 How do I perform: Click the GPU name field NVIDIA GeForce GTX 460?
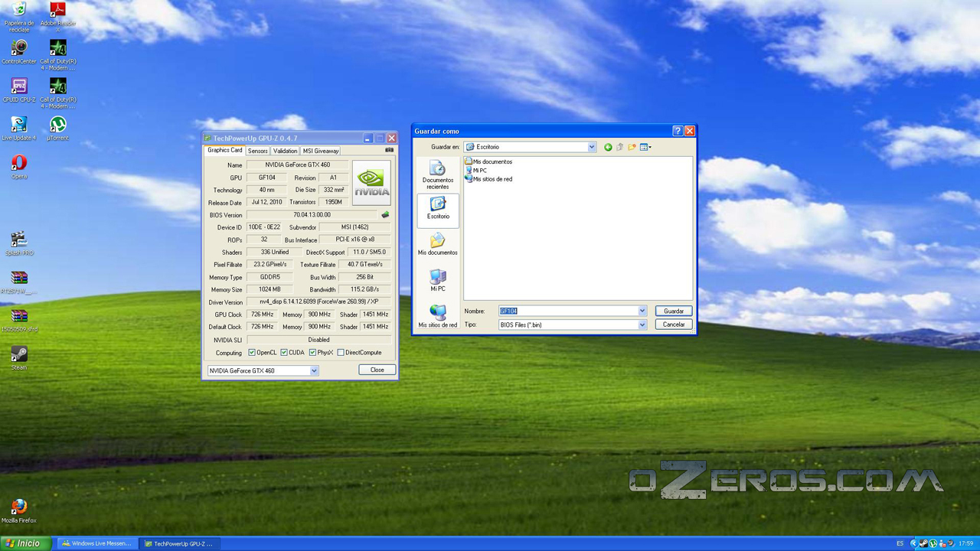click(x=298, y=165)
